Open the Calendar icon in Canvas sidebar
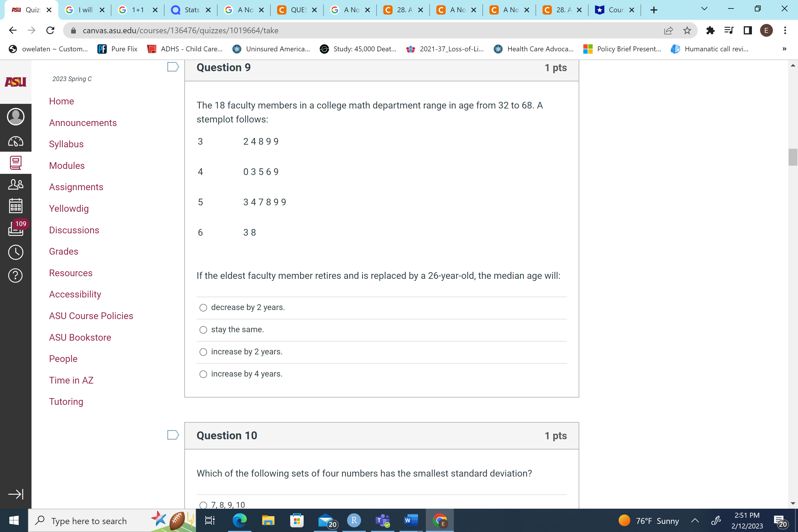798x532 pixels. 16,205
